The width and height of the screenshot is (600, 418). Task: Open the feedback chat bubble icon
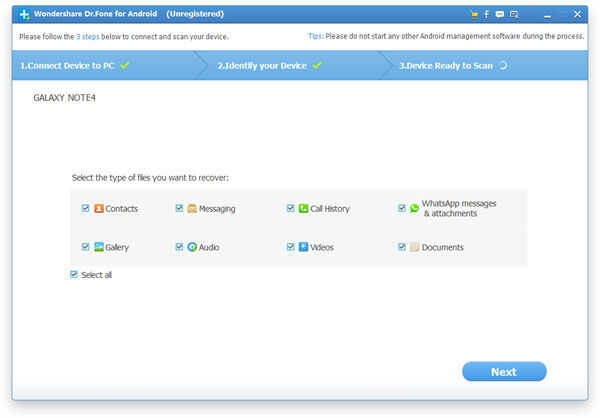(500, 15)
